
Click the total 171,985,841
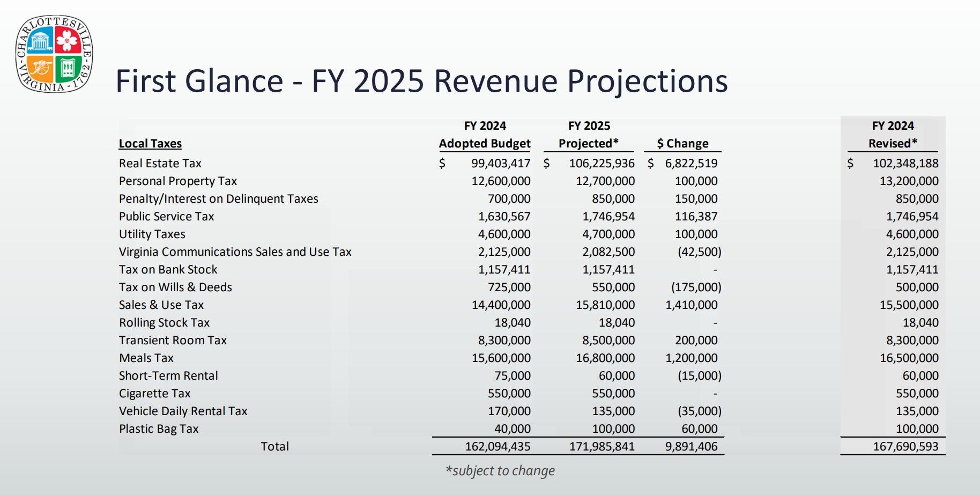point(602,446)
